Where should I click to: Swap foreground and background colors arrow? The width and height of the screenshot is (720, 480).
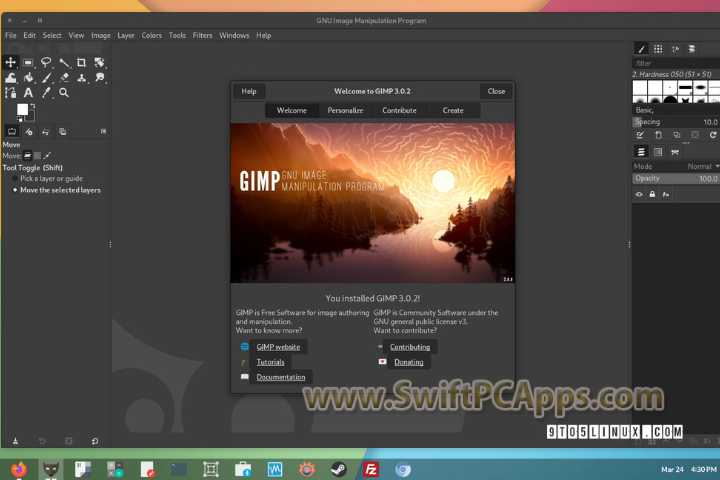click(33, 106)
